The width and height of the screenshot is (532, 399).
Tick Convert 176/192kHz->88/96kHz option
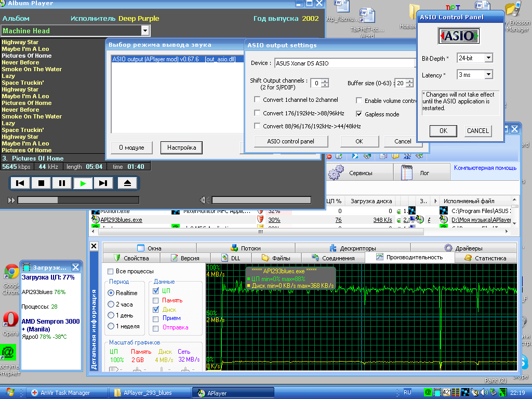pos(257,113)
